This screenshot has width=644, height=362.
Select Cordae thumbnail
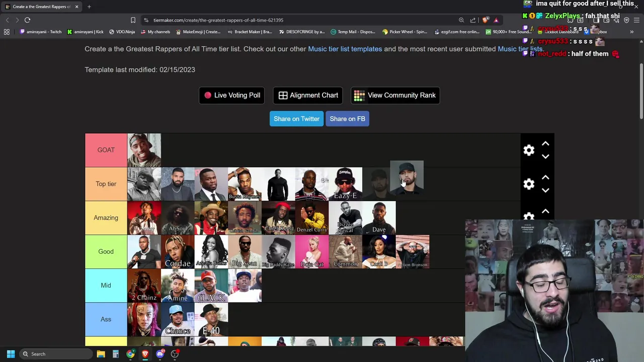(x=178, y=251)
